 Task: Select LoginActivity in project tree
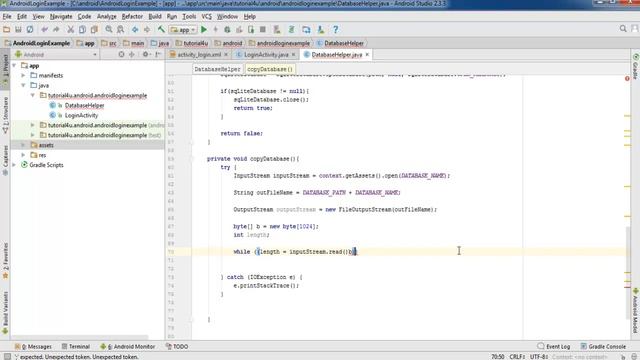coord(81,116)
